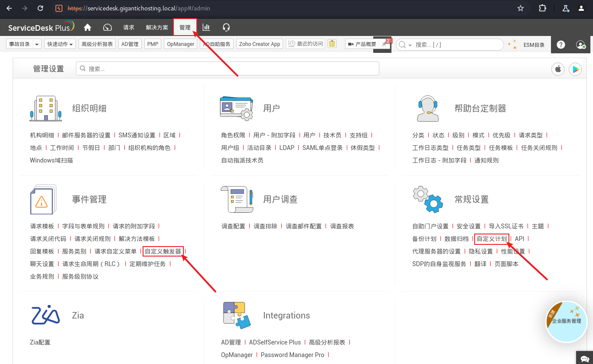The image size is (593, 364).
Task: Open the user profile avatar icon
Action: pos(580,45)
